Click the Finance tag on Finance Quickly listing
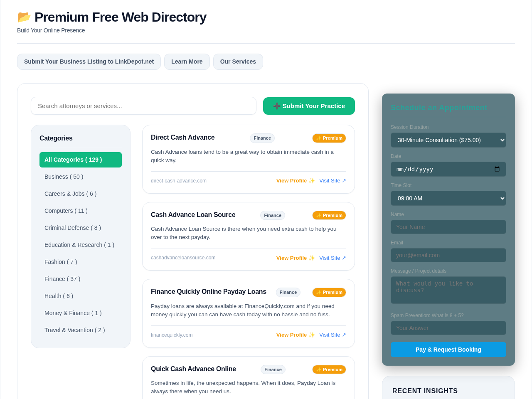Viewport: 532px width, 399px height. tap(288, 292)
